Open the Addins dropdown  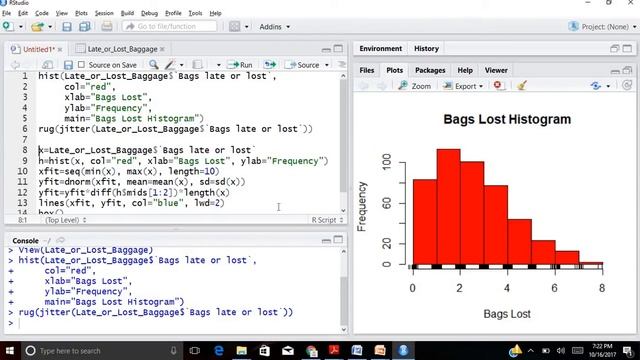[x=274, y=27]
